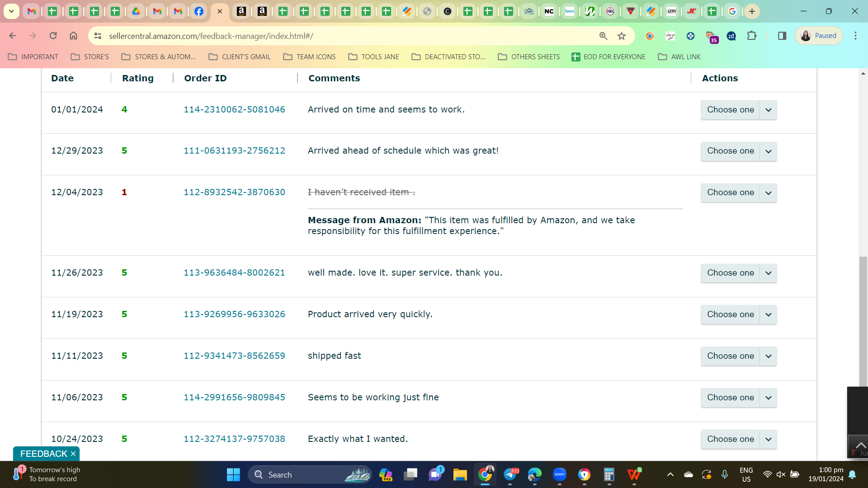Open order 112-8932542-3870630
The image size is (868, 488).
(x=234, y=192)
